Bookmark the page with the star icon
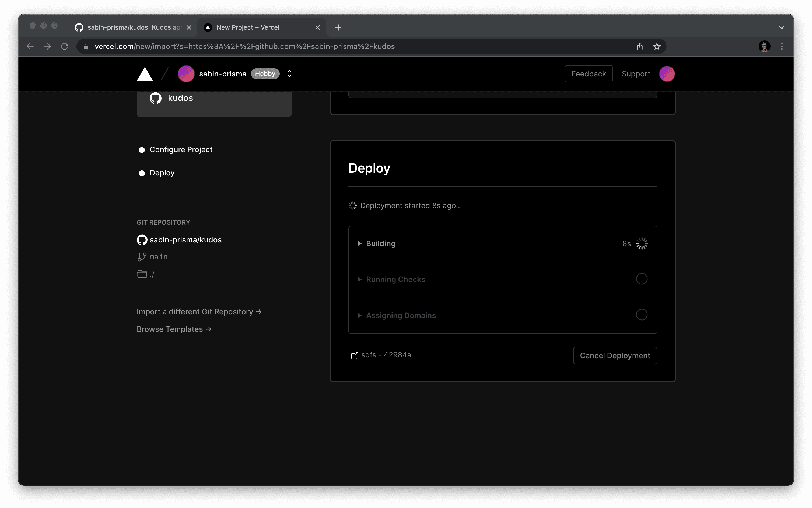 tap(656, 46)
